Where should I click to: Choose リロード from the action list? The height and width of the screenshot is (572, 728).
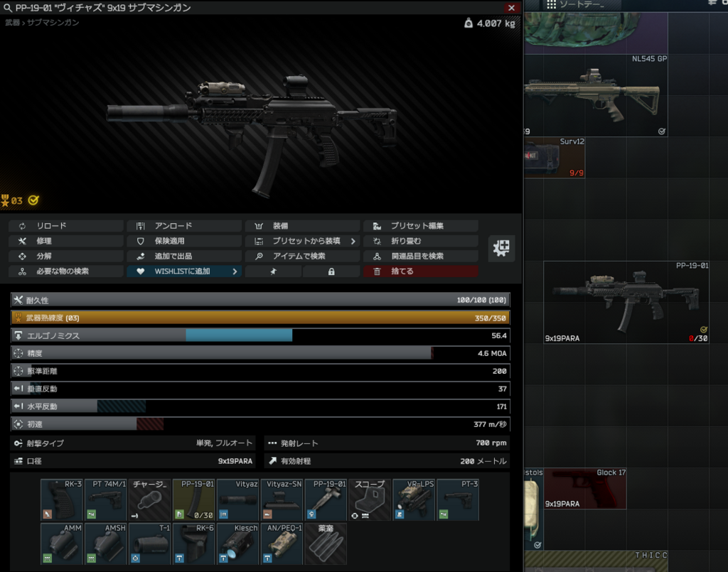coord(66,226)
